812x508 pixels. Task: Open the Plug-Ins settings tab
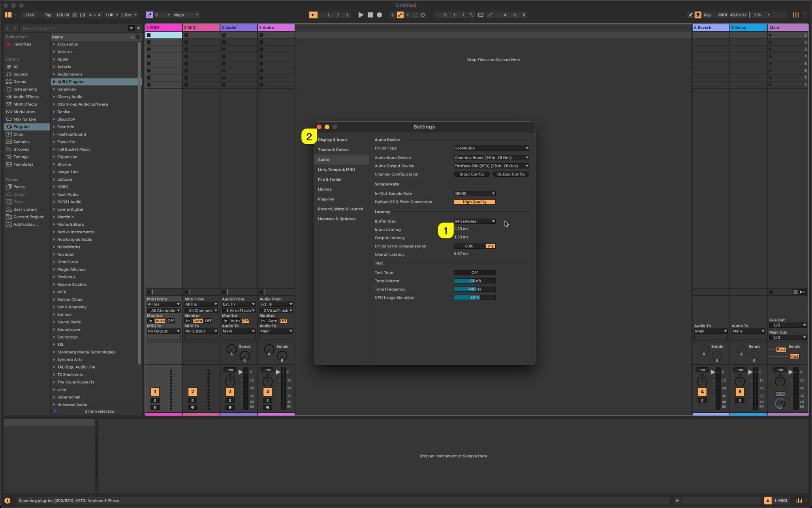[326, 199]
